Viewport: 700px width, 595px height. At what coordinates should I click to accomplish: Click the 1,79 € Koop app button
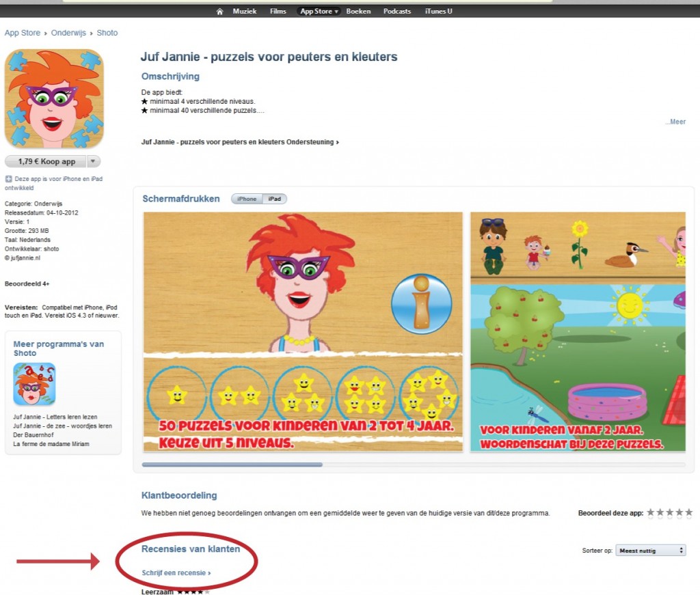(x=46, y=162)
